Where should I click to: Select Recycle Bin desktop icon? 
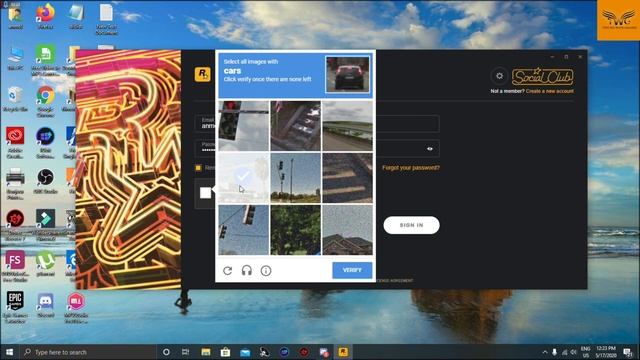(15, 99)
